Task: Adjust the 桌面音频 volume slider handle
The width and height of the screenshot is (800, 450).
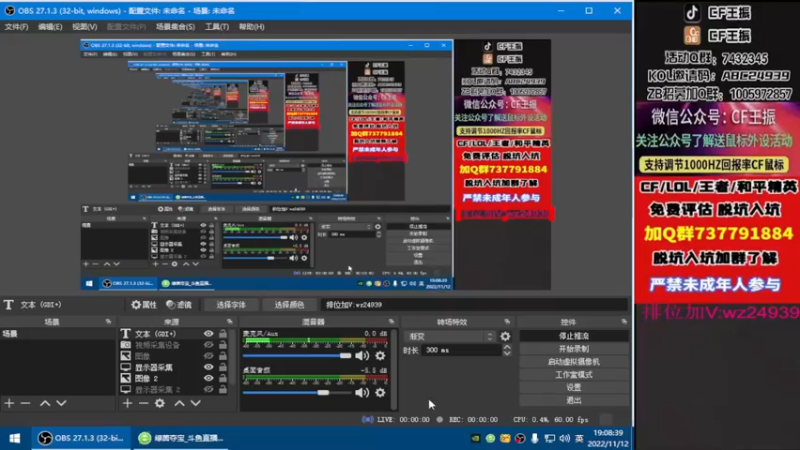Action: click(x=323, y=392)
